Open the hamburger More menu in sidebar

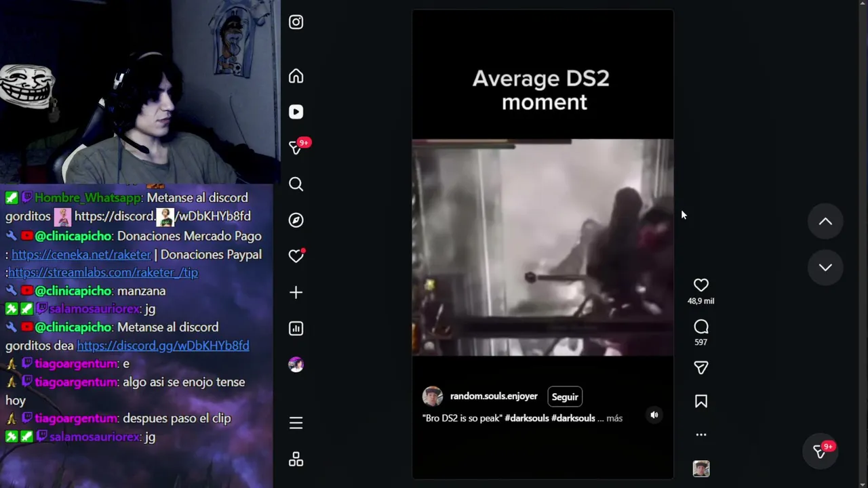(x=296, y=423)
